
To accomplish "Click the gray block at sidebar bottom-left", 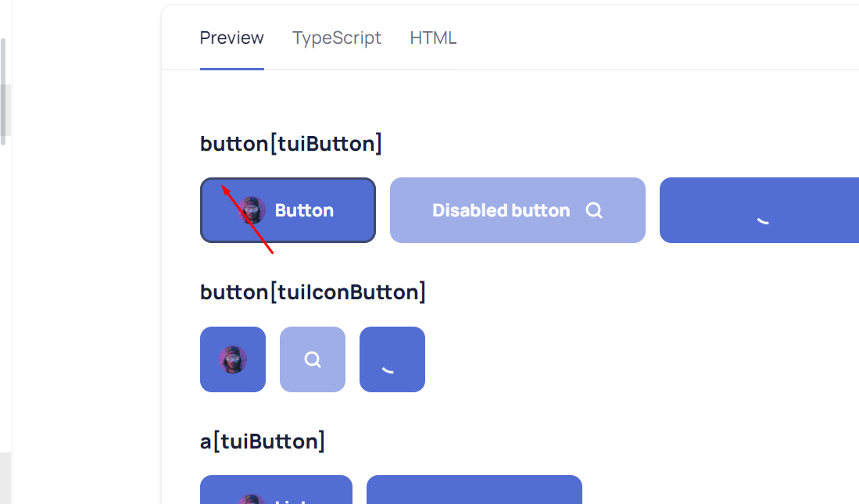I will (5, 477).
